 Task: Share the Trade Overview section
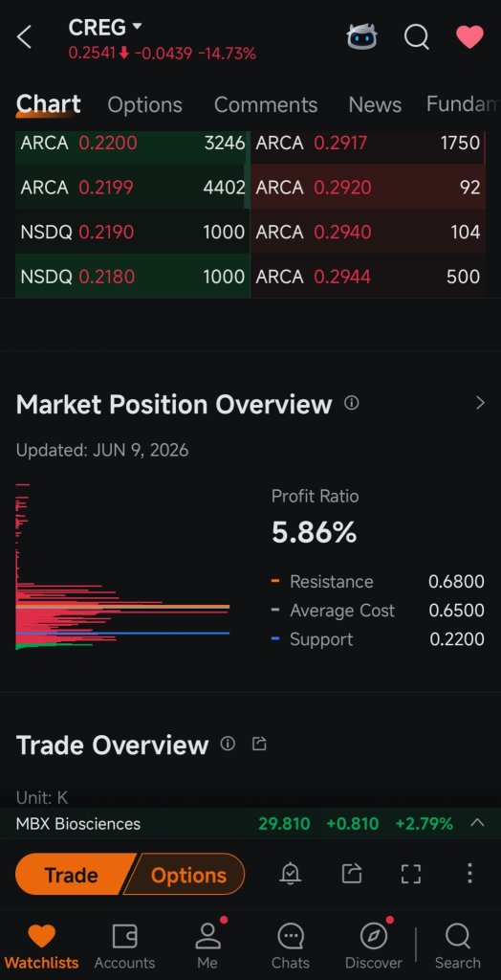tap(259, 744)
